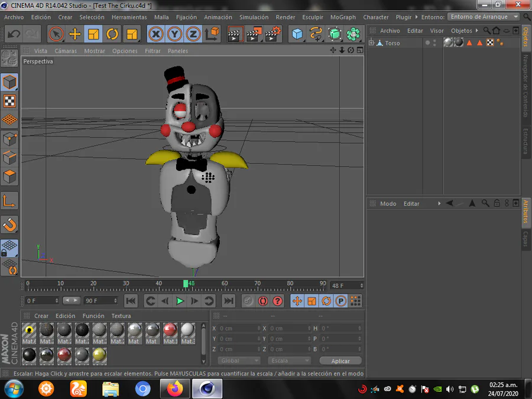The width and height of the screenshot is (532, 399).
Task: Add a cube primitive object
Action: (x=297, y=34)
